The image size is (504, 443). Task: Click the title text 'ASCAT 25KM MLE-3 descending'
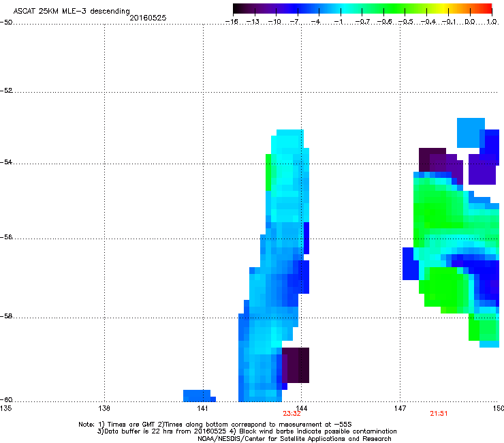[x=72, y=12]
